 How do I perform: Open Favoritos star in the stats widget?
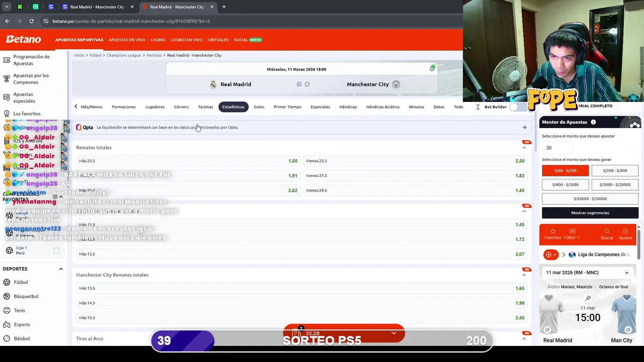(x=552, y=231)
